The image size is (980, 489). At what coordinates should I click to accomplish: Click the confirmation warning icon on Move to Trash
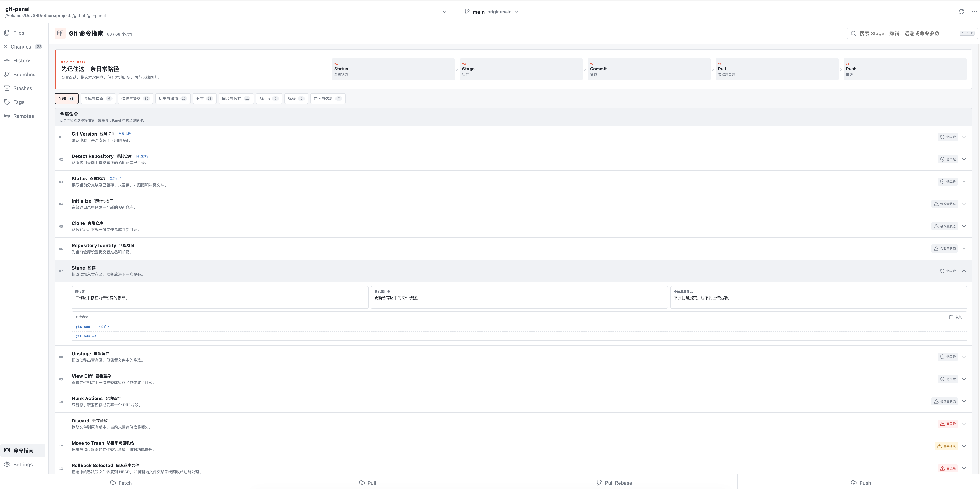tap(939, 446)
